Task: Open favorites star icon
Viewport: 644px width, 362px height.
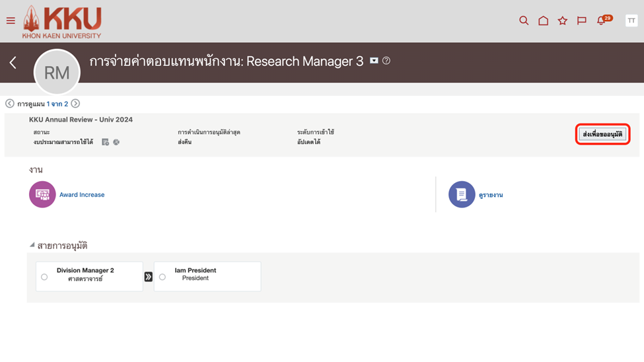Action: [x=562, y=20]
